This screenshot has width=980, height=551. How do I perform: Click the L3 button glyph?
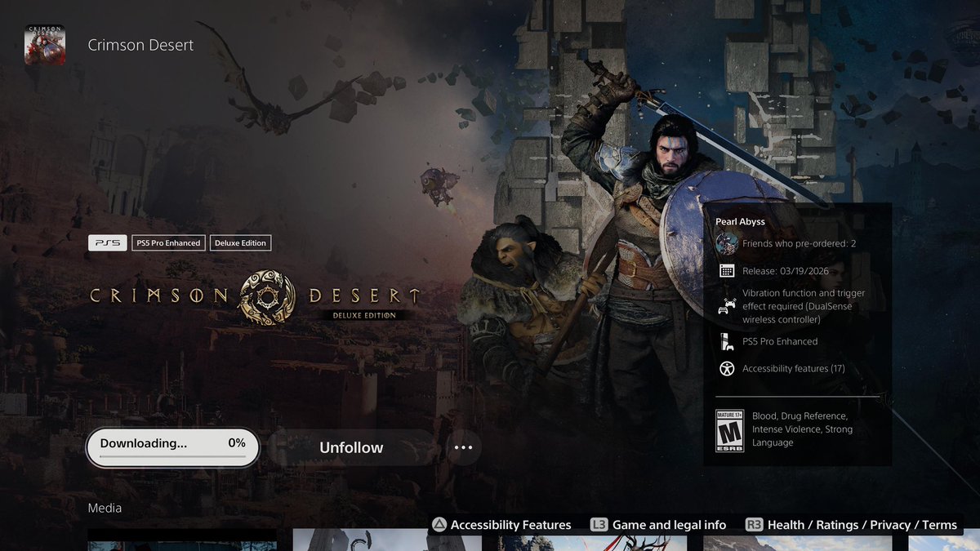tap(599, 525)
